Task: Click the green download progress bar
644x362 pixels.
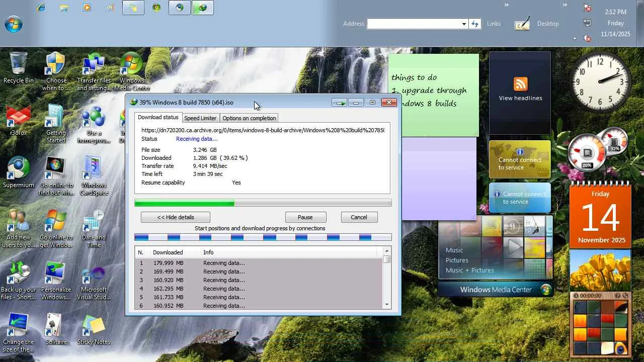Action: point(263,203)
